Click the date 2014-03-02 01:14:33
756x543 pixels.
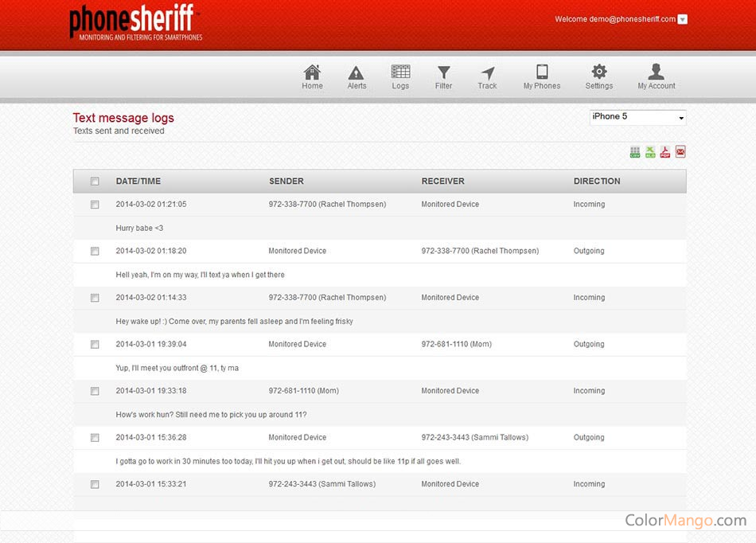point(151,298)
